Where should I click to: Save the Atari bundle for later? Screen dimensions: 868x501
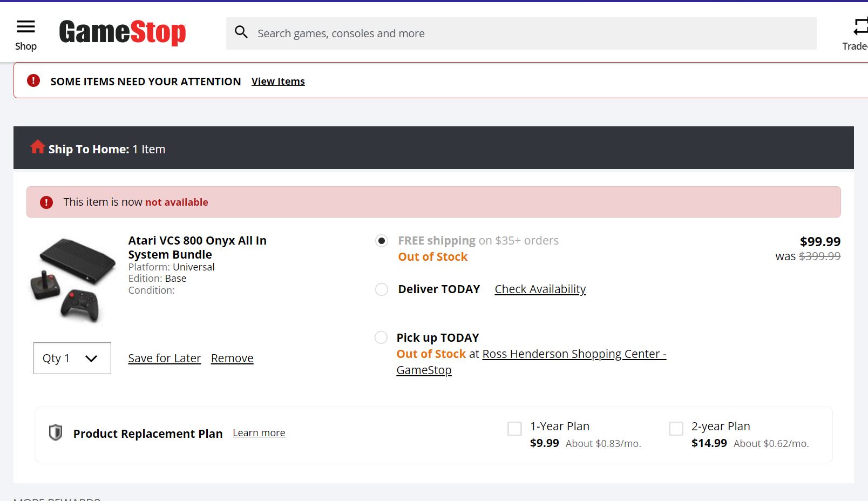coord(164,358)
